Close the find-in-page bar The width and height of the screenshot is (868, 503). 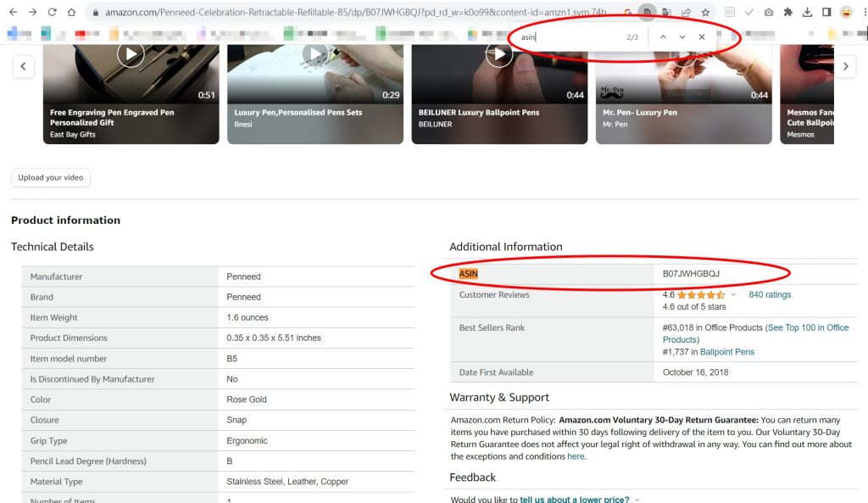click(x=701, y=37)
